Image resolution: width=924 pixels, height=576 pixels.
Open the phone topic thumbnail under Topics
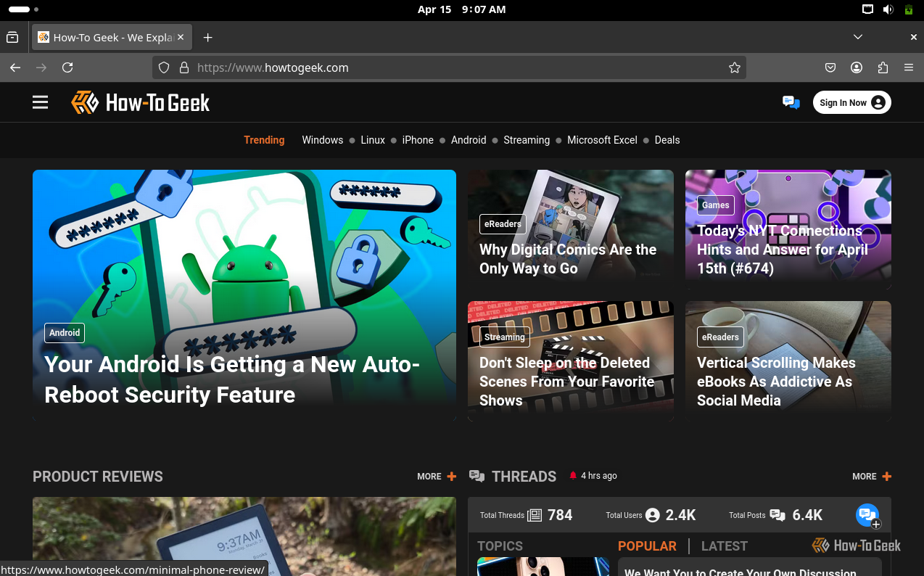pos(543,567)
